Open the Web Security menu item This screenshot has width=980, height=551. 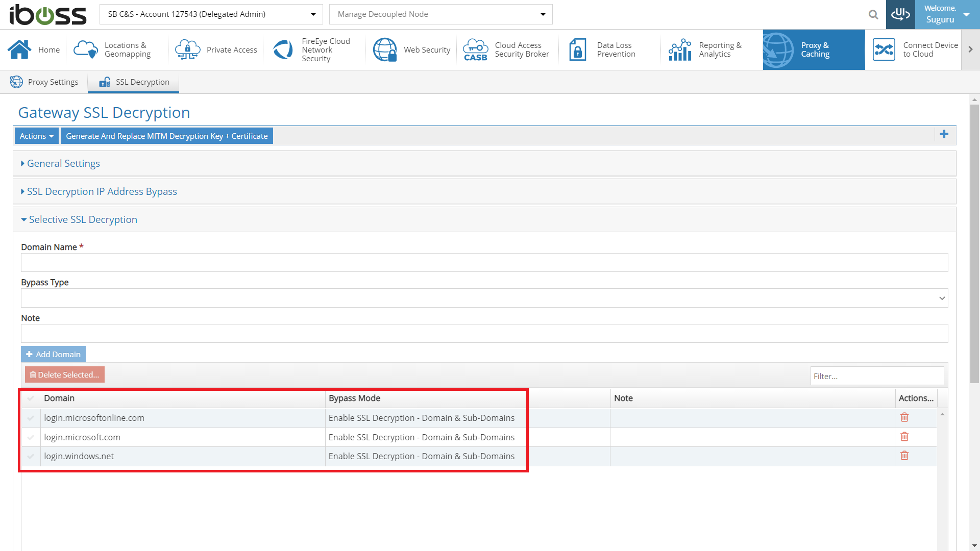tap(411, 49)
